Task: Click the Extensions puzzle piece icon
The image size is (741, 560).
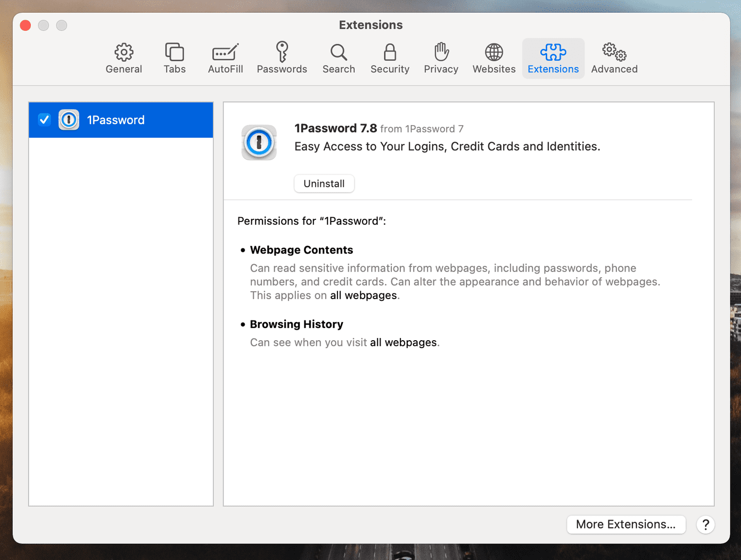Action: tap(553, 52)
